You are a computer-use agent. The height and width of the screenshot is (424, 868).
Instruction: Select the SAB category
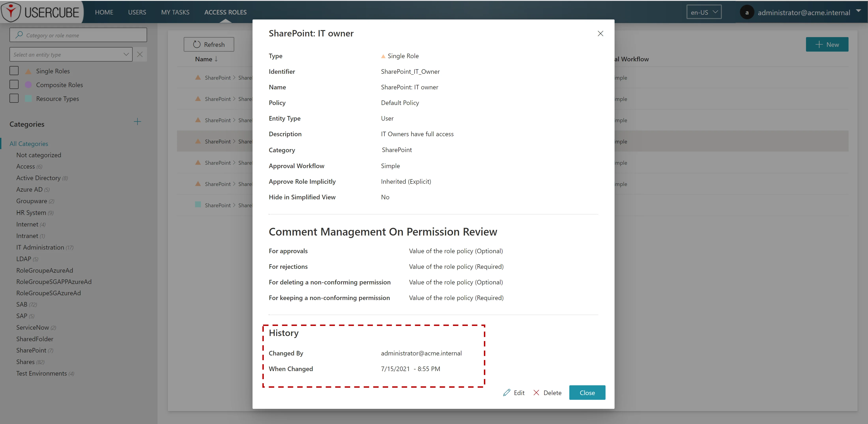pos(26,304)
